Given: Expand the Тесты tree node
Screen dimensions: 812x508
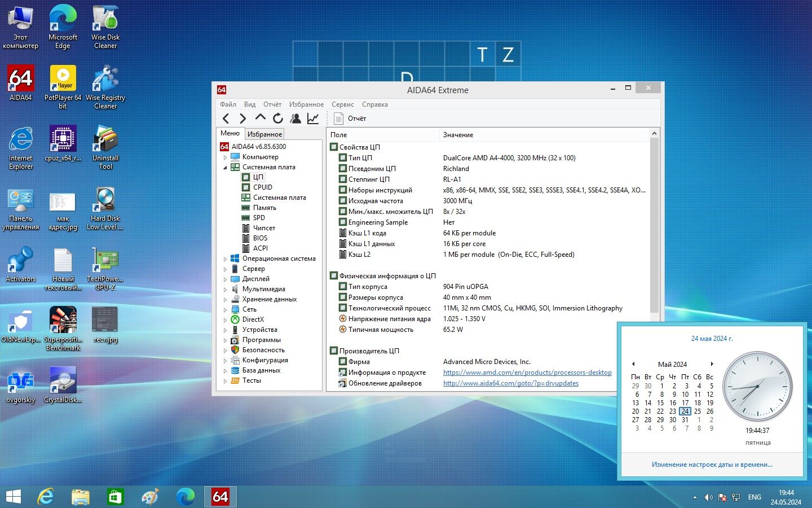Looking at the screenshot, I should click(225, 381).
